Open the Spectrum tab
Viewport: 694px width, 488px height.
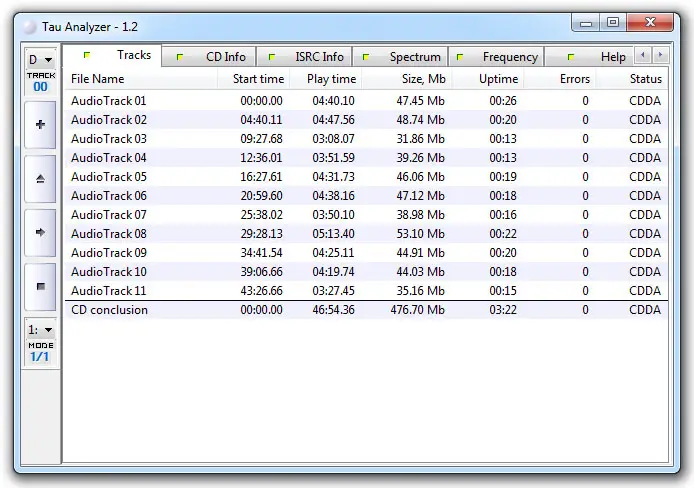point(400,57)
